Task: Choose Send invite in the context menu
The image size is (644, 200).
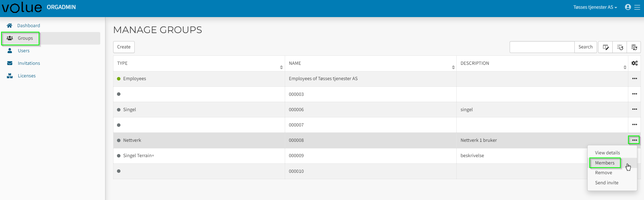Action: click(x=606, y=183)
